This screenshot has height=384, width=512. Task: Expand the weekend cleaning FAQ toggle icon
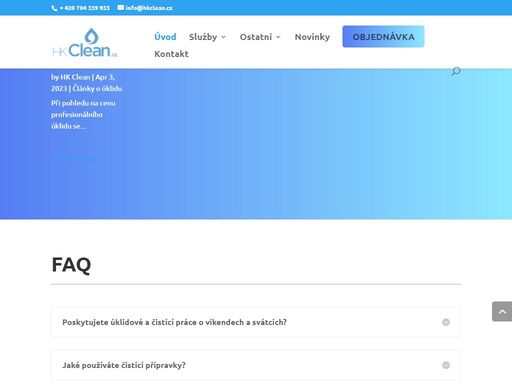click(x=446, y=322)
